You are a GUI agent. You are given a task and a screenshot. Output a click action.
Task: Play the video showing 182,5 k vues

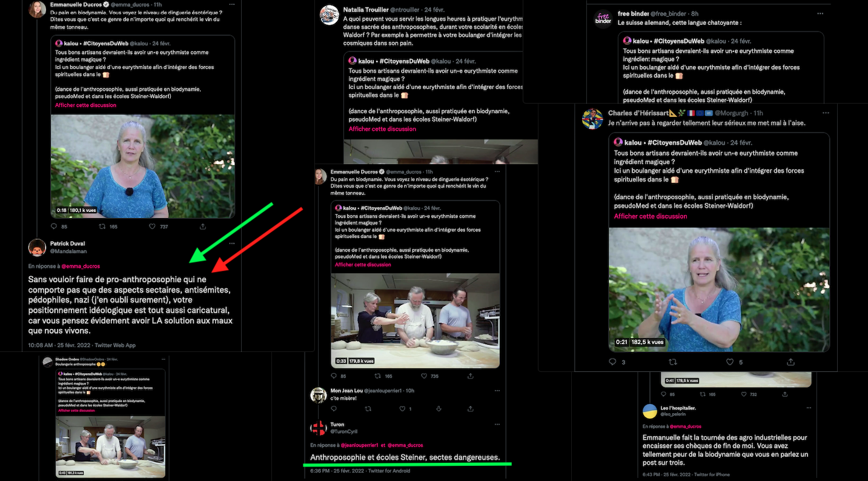(x=719, y=290)
